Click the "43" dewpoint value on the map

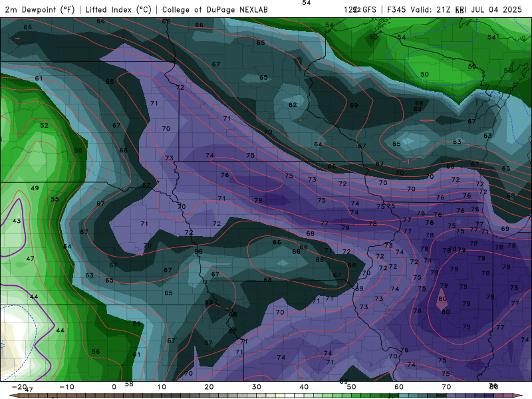(16, 221)
